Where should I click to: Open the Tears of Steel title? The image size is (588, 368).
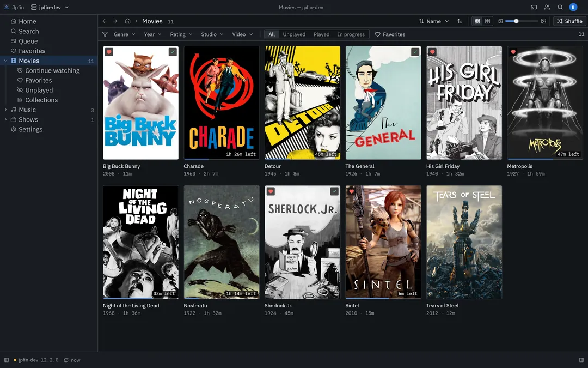coord(442,306)
